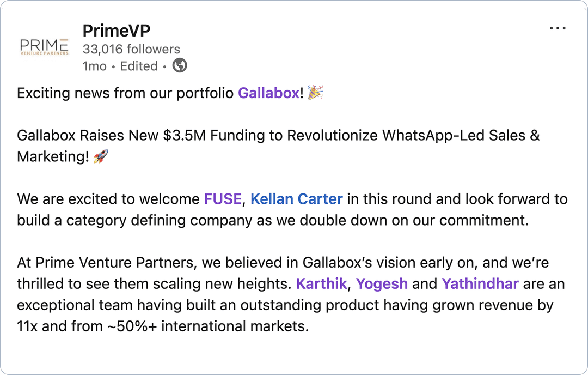Viewport: 588px width, 375px height.
Task: Click the 1mo post timestamp
Action: [94, 66]
